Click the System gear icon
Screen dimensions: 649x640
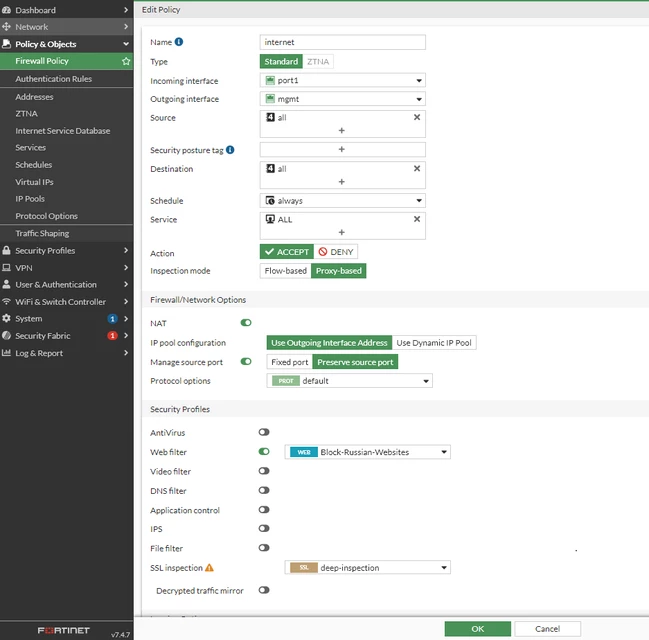point(6,318)
